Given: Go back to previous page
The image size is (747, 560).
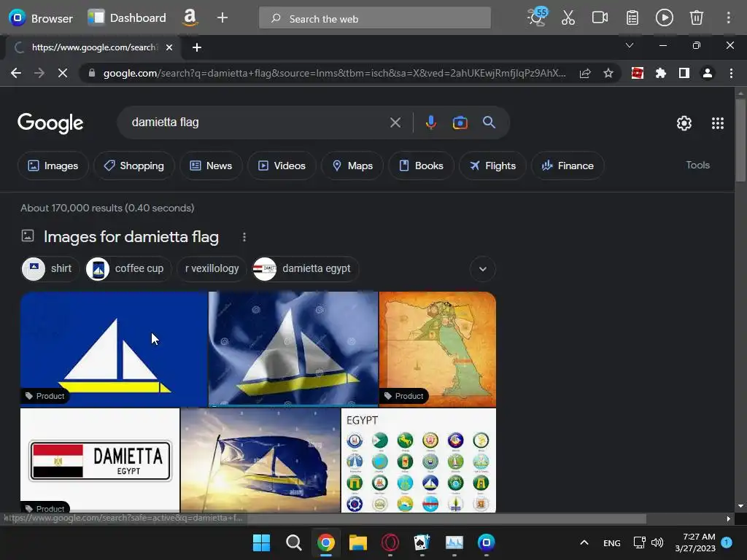Looking at the screenshot, I should (x=16, y=73).
